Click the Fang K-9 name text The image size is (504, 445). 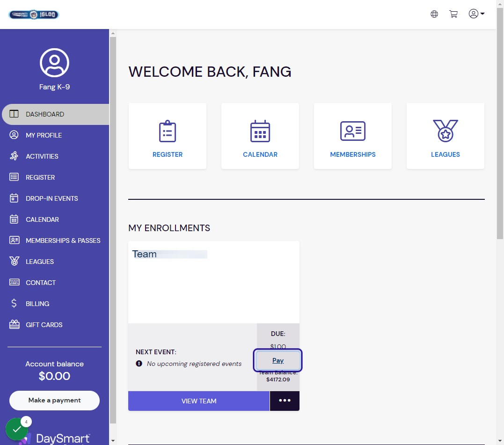pyautogui.click(x=54, y=87)
